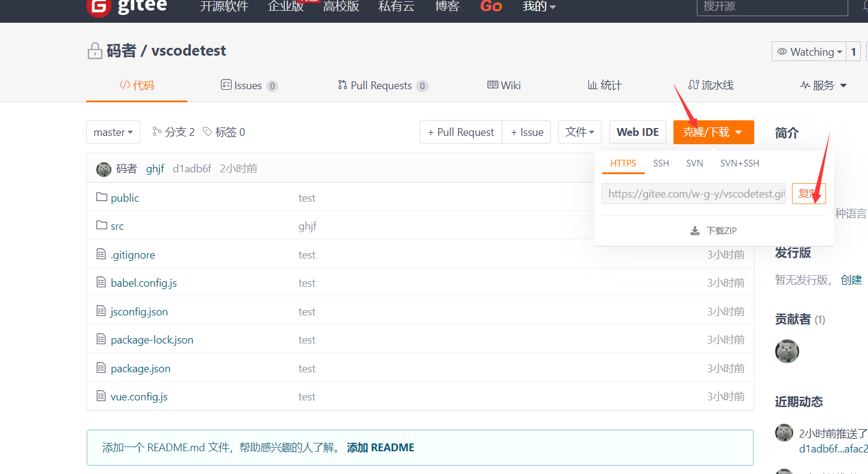Open the Wiki tab
This screenshot has width=868, height=474.
[504, 85]
